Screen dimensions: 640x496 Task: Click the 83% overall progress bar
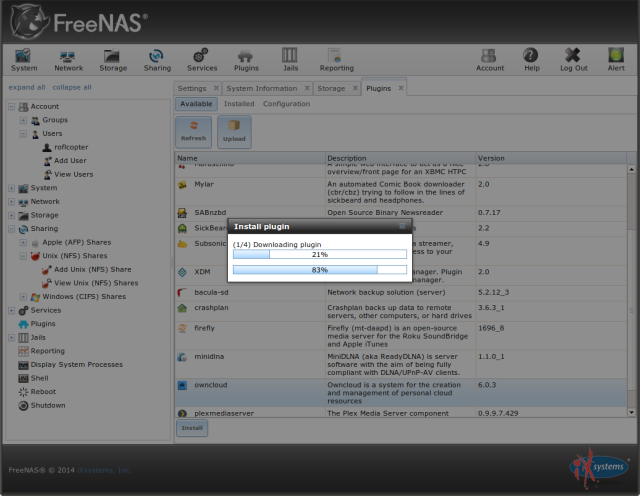click(x=320, y=270)
